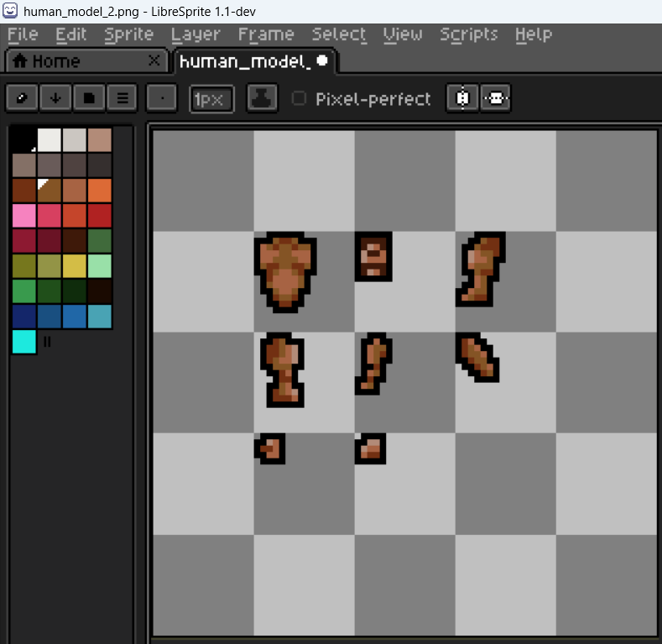Open the palette presets square button

pos(89,98)
